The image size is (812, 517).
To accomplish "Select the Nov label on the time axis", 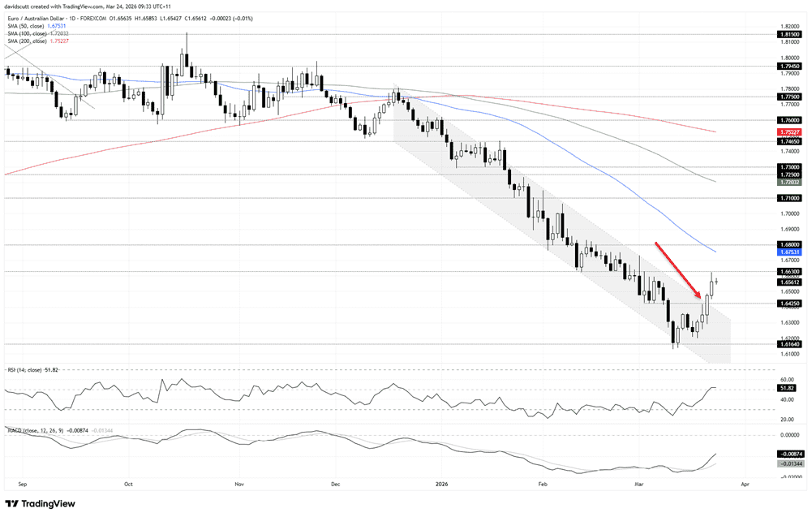I will (239, 485).
